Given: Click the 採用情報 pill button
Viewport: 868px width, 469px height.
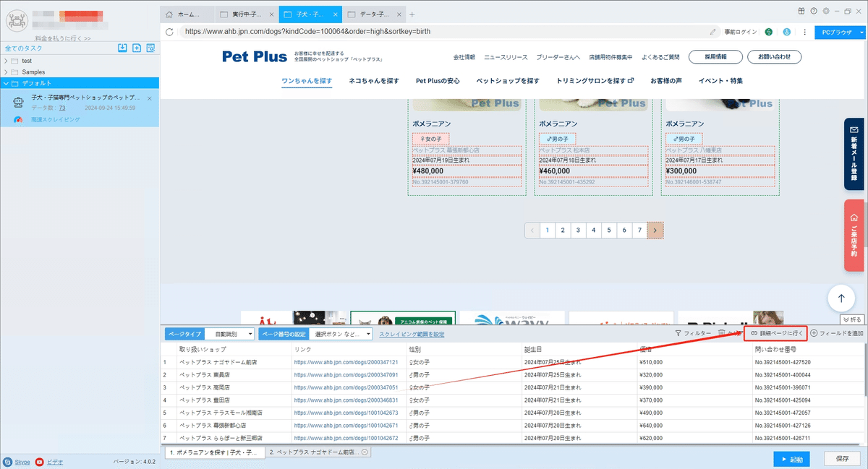Looking at the screenshot, I should pos(716,56).
